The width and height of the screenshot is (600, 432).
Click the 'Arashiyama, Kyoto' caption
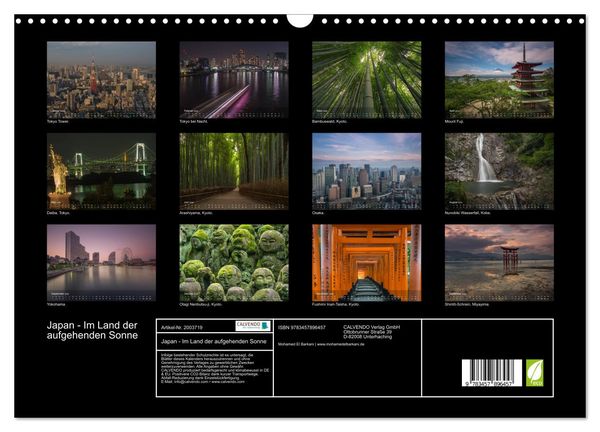tap(196, 213)
